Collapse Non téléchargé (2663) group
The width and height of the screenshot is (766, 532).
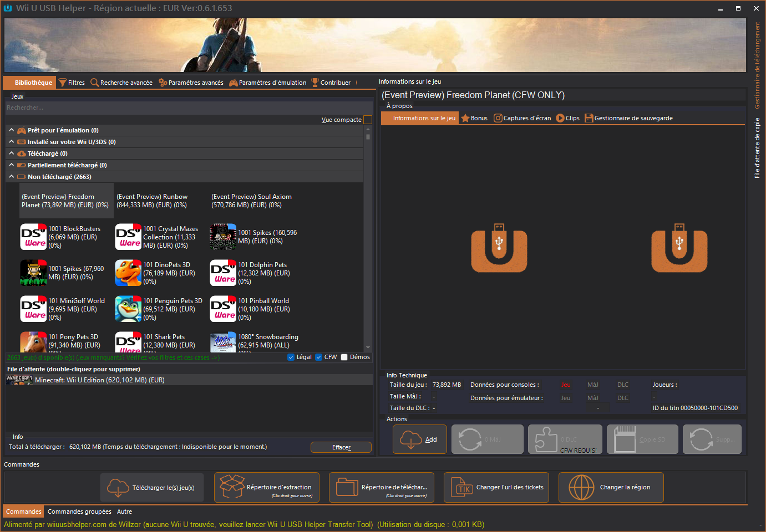click(11, 177)
